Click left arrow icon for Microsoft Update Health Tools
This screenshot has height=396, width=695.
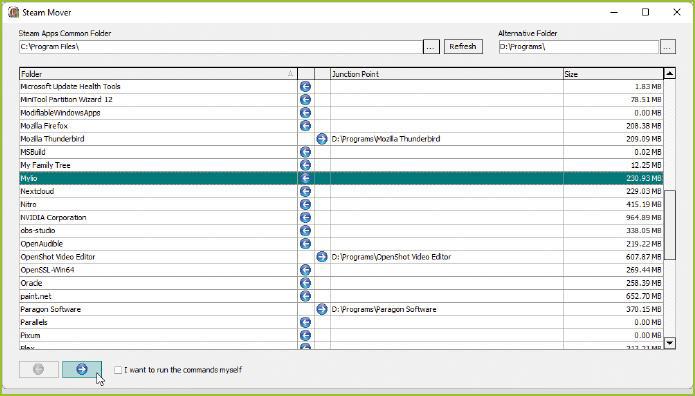click(305, 86)
